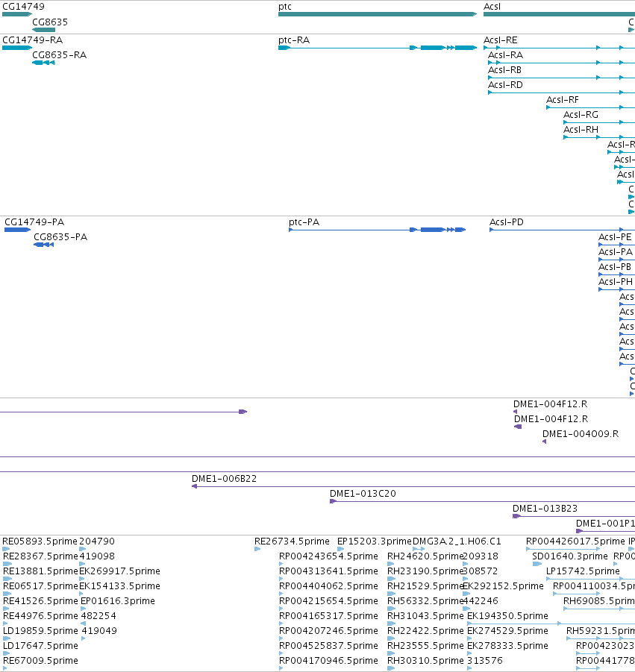
Task: Select the DME1-006B22 feature label
Action: pos(225,479)
